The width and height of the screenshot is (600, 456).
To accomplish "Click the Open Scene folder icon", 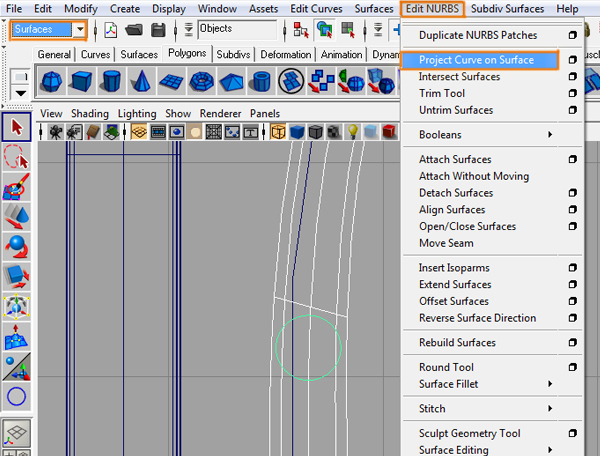I will 134,29.
